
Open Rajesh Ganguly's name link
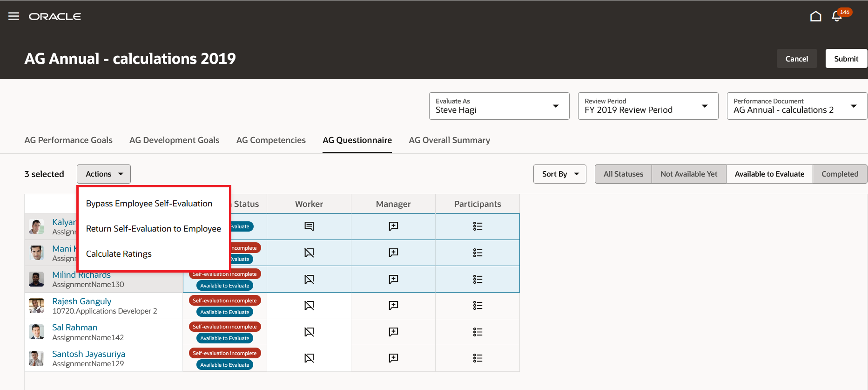click(82, 301)
